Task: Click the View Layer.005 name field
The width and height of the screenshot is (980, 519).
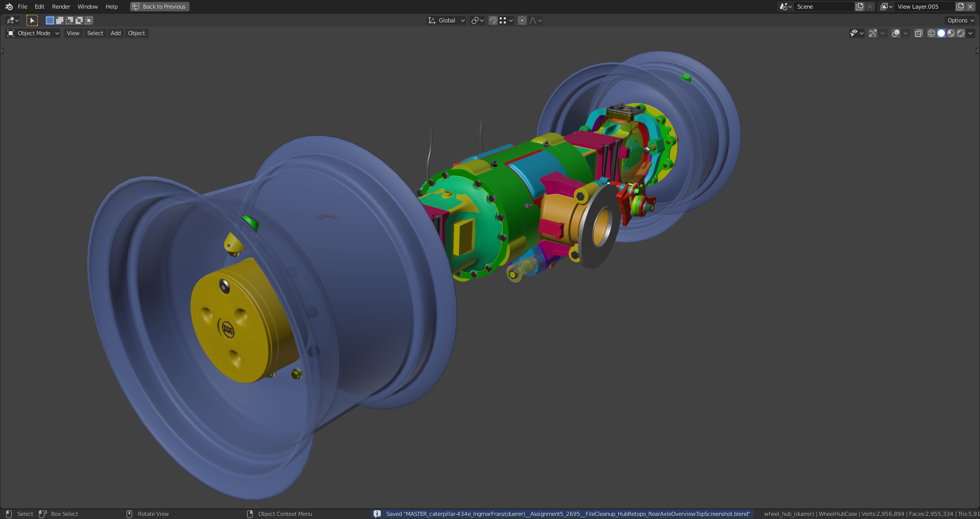Action: pos(925,7)
